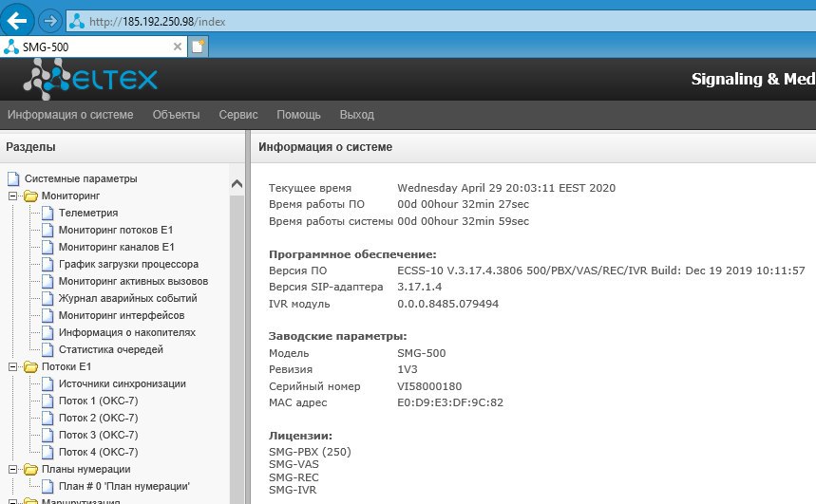Select the SMG-500 browser tab
816x504 pixels.
pos(94,47)
